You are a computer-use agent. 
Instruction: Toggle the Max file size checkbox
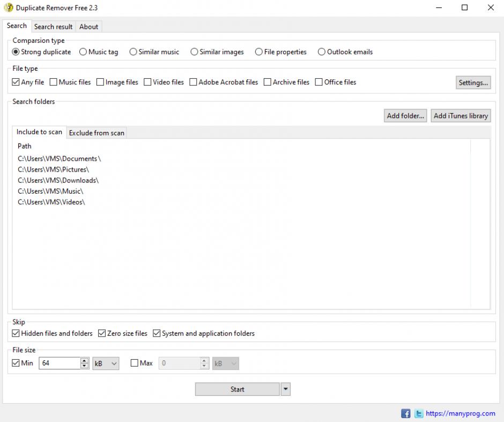135,363
